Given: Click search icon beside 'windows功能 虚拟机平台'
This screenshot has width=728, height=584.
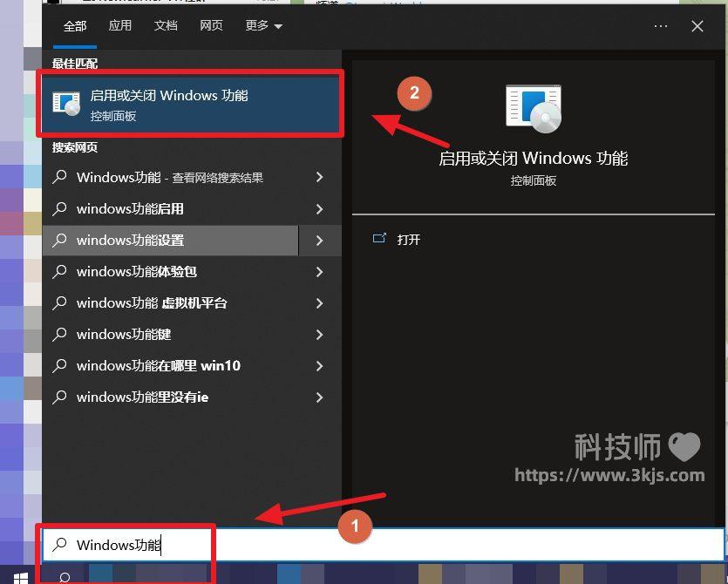Looking at the screenshot, I should 59,302.
